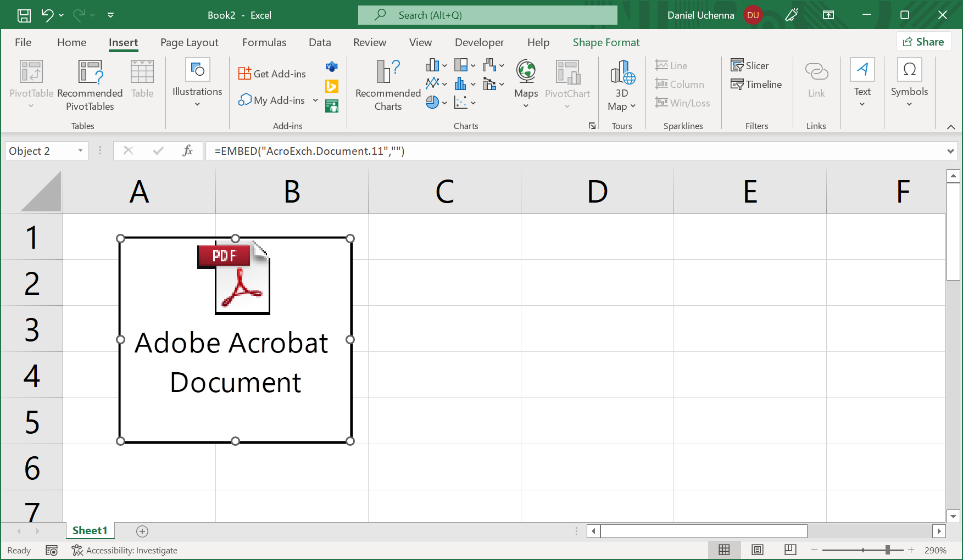Viewport: 963px width, 560px height.
Task: Insert a Slicer
Action: point(750,65)
